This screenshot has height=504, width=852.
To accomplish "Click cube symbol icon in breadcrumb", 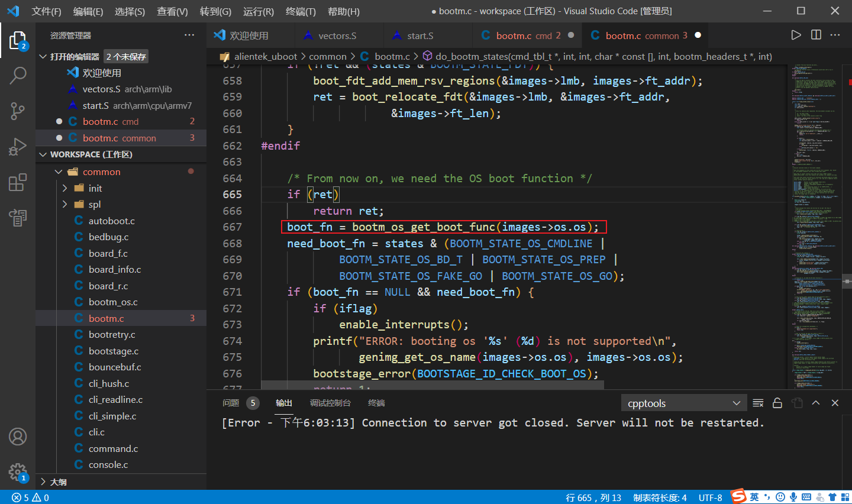I will pos(427,56).
